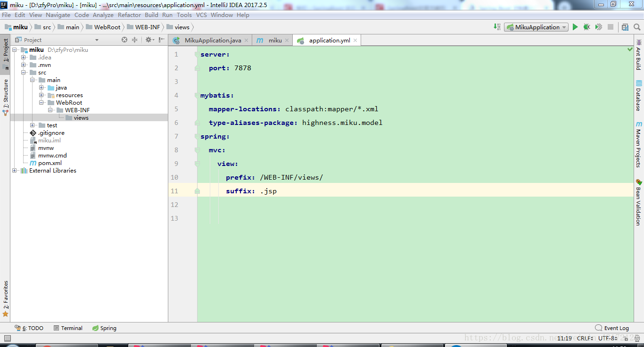This screenshot has width=644, height=347.
Task: Expand the resources folder
Action: pos(41,95)
